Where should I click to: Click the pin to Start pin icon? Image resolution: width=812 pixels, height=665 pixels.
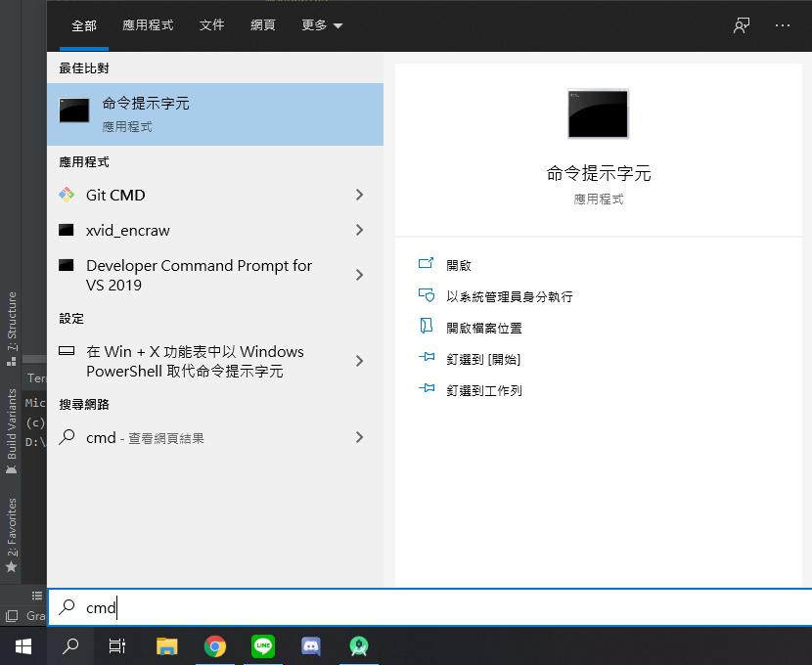click(427, 357)
